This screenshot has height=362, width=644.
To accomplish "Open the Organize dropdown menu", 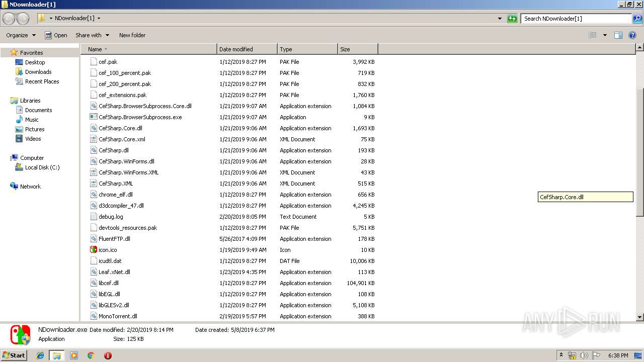I will 21,35.
